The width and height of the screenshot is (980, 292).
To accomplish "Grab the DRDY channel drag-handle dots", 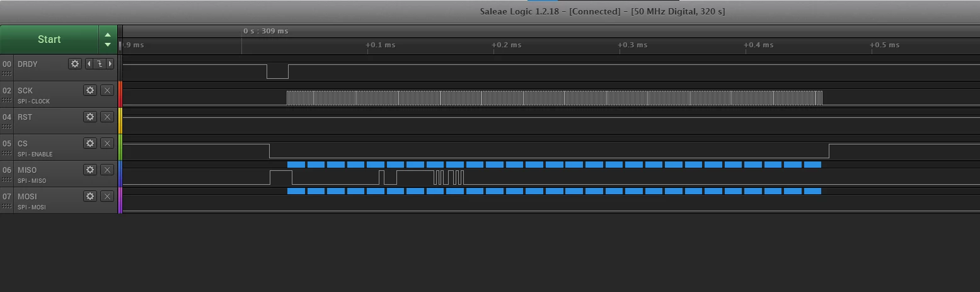I will coord(7,74).
